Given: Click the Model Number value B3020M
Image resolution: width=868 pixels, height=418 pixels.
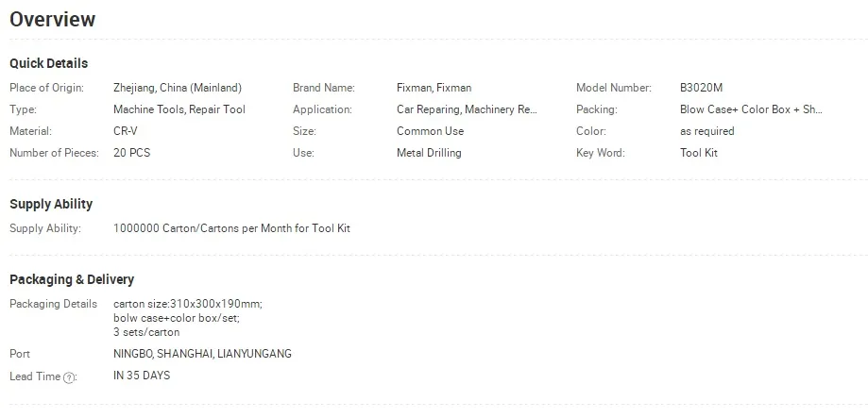Looking at the screenshot, I should 702,88.
